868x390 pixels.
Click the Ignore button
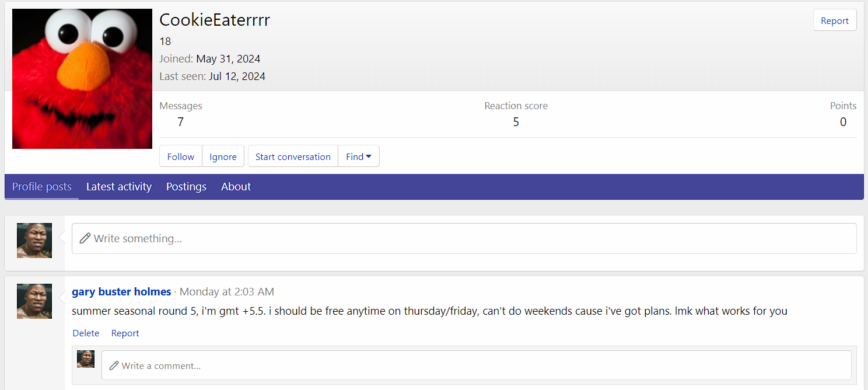223,156
